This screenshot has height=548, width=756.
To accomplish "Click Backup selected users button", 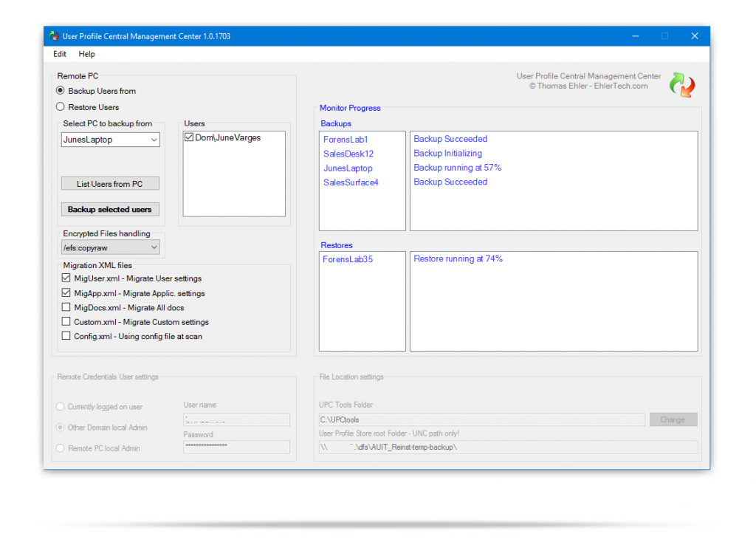I will pyautogui.click(x=110, y=210).
